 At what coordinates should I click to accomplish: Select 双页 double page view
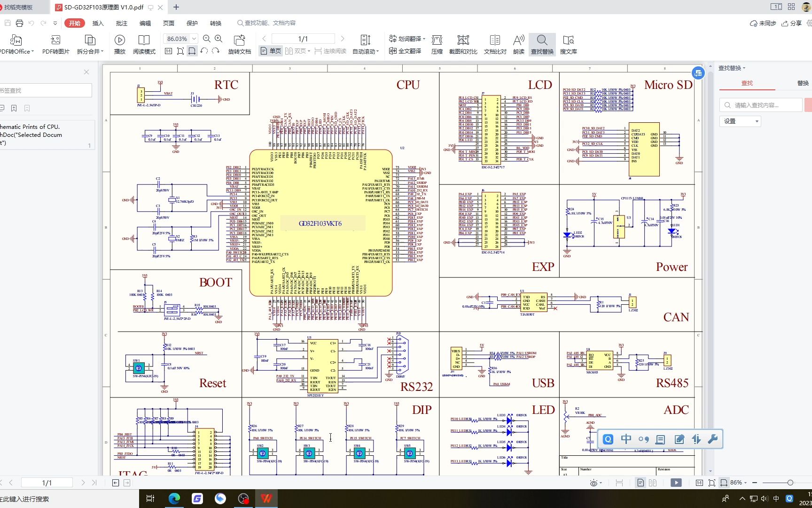[x=297, y=51]
